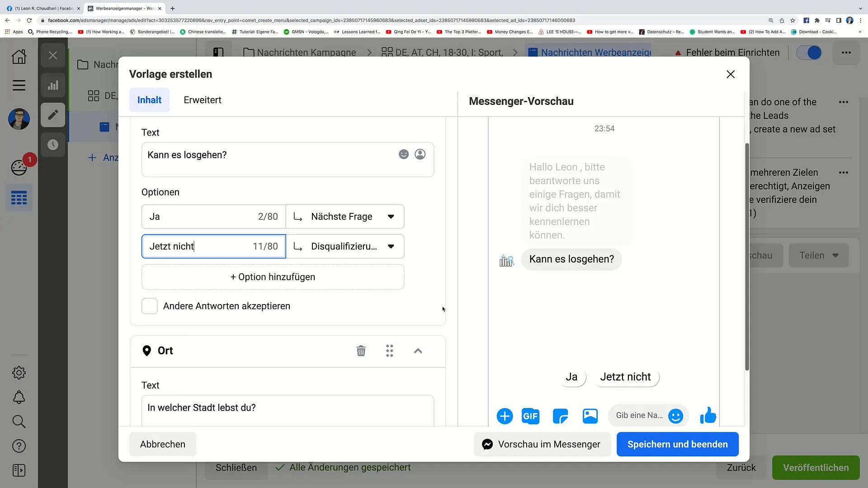
Task: Open the Teilen dropdown
Action: coord(819,255)
